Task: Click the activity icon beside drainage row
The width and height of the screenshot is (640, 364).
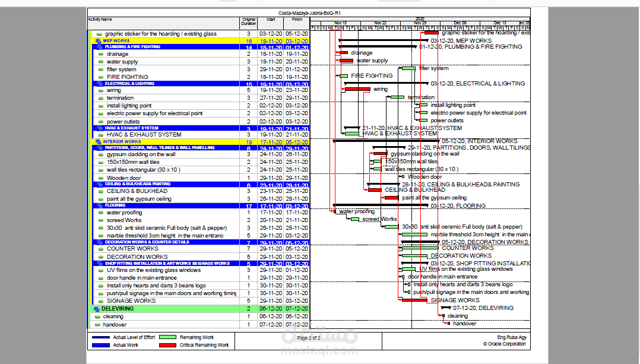Action: [101, 54]
